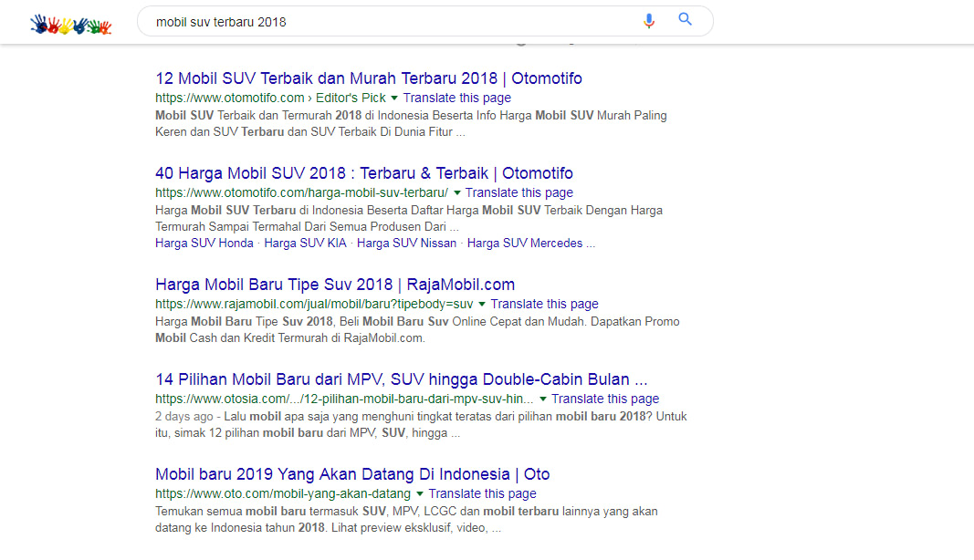The width and height of the screenshot is (974, 560).
Task: Translate the oto.com mobil-yang-akan-datang page
Action: pyautogui.click(x=482, y=493)
